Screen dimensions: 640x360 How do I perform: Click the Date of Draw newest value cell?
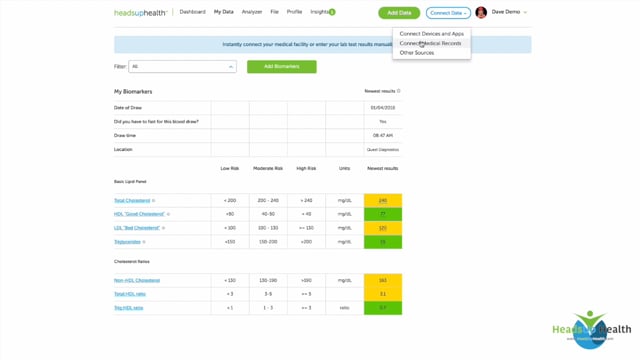click(x=383, y=108)
